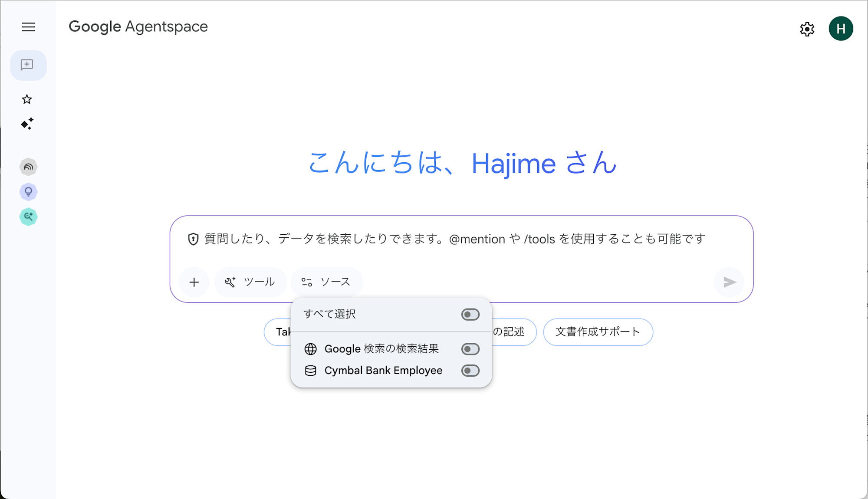Toggle すべて選択 switch
868x499 pixels.
point(470,315)
